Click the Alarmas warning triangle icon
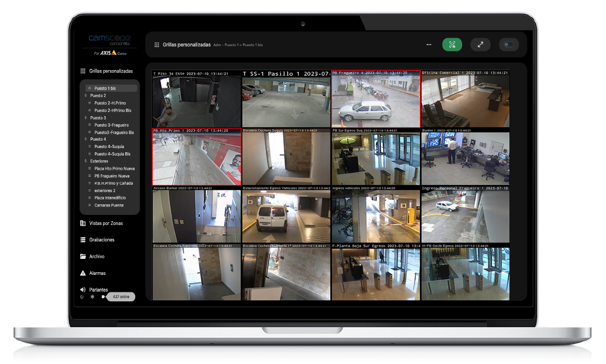The image size is (606, 364). click(83, 273)
